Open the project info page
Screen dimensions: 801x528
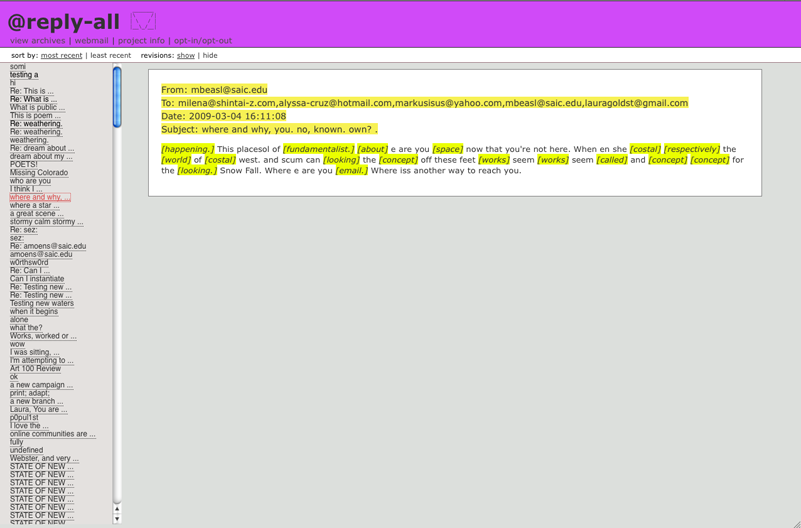click(x=141, y=41)
